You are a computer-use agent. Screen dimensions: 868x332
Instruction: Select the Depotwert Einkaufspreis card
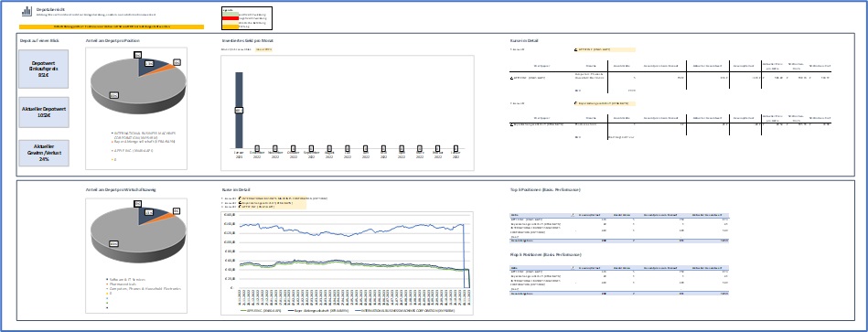click(x=44, y=70)
